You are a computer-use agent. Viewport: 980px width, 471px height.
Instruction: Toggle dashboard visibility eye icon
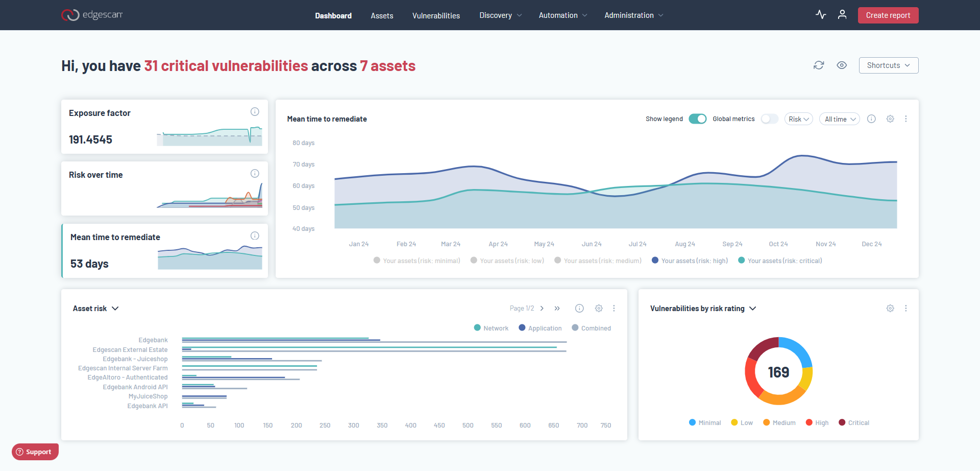(x=842, y=65)
